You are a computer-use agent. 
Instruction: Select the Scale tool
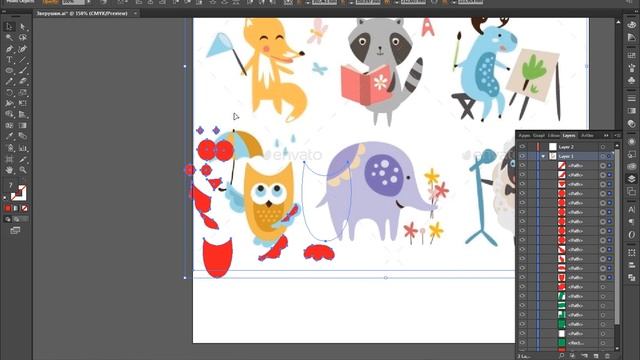click(22, 93)
